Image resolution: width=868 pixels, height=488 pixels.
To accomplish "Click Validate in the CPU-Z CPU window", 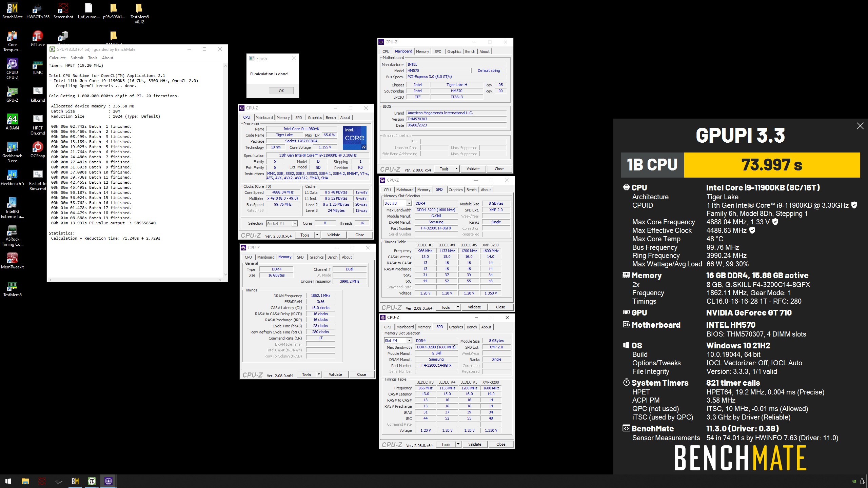I will [334, 235].
